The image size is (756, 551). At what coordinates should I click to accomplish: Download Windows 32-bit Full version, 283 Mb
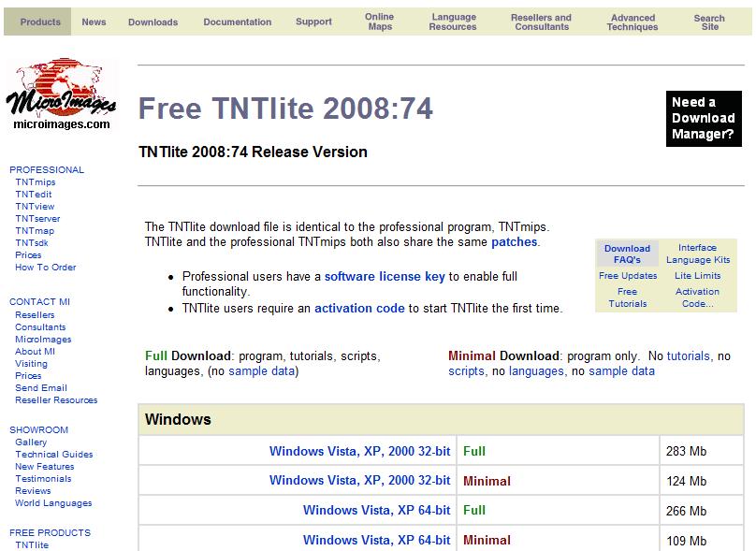(359, 451)
